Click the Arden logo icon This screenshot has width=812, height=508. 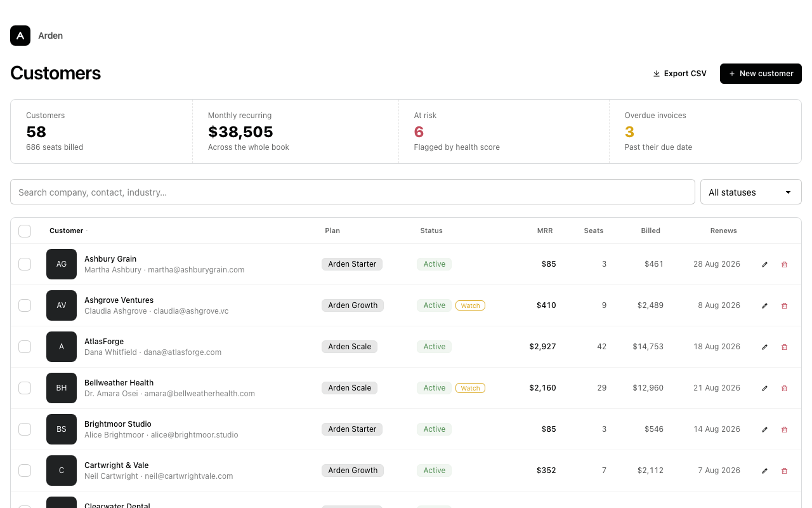tap(20, 36)
